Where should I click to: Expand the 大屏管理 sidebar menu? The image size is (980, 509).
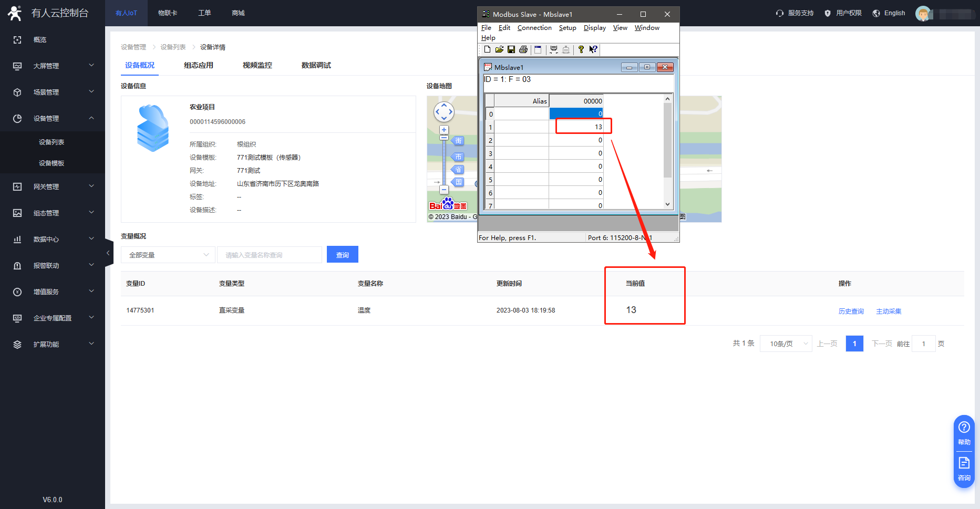click(53, 66)
